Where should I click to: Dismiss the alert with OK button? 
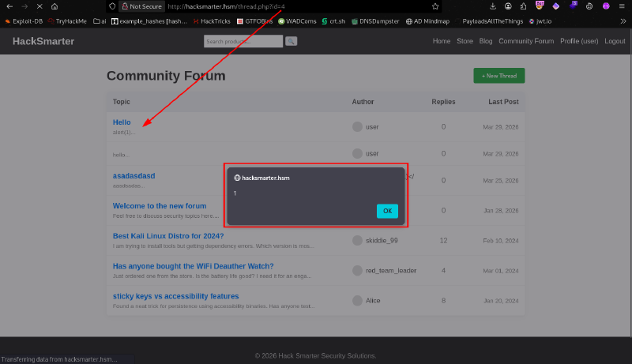pos(387,211)
